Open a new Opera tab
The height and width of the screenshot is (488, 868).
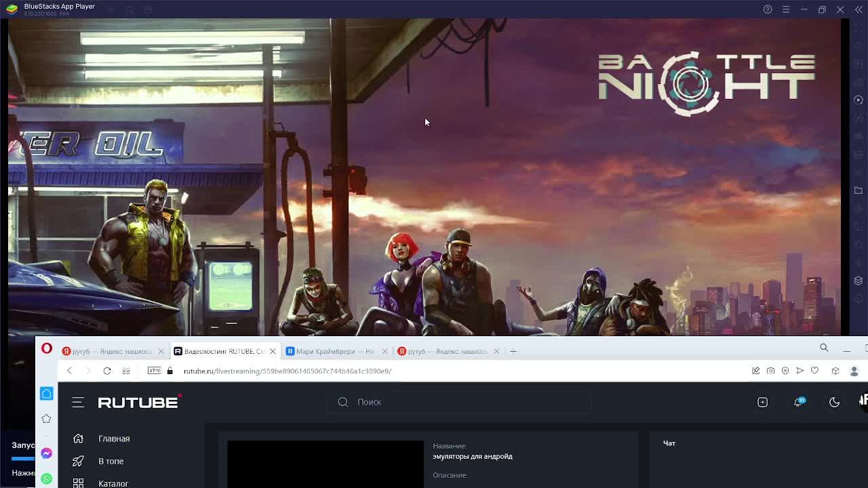coord(513,351)
